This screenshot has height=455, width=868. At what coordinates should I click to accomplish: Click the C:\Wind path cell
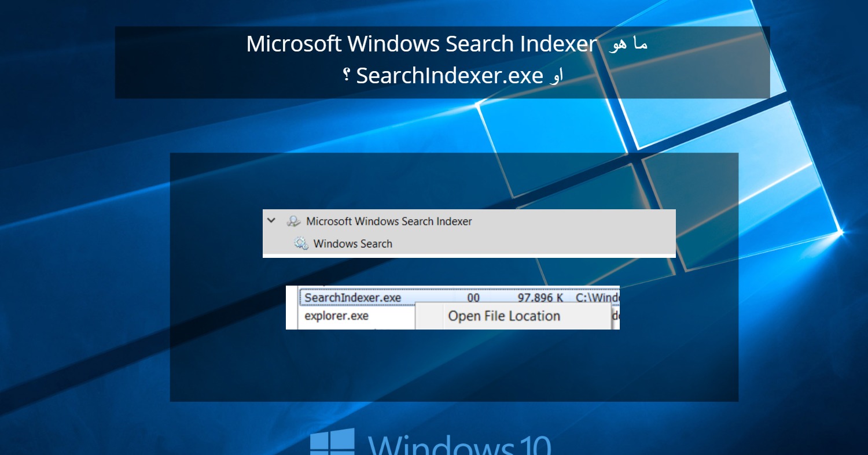pos(598,298)
